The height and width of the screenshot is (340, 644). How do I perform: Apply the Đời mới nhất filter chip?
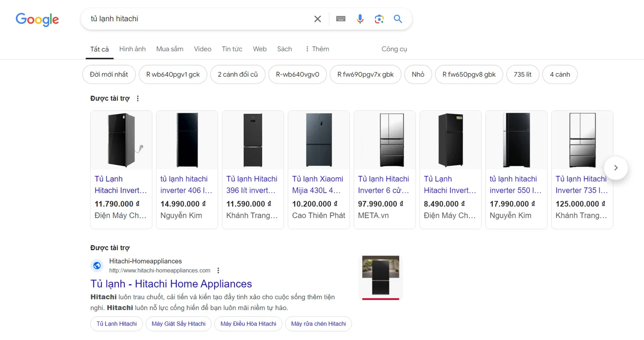tap(109, 74)
